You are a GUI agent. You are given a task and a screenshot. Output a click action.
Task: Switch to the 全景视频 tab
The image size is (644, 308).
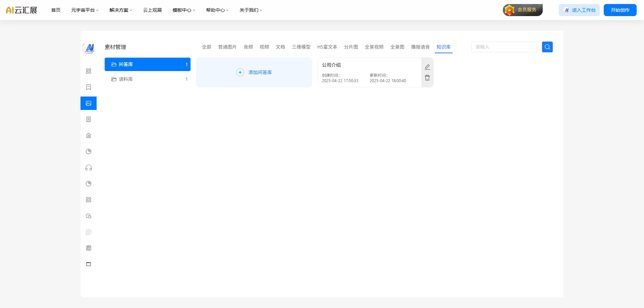pos(374,47)
